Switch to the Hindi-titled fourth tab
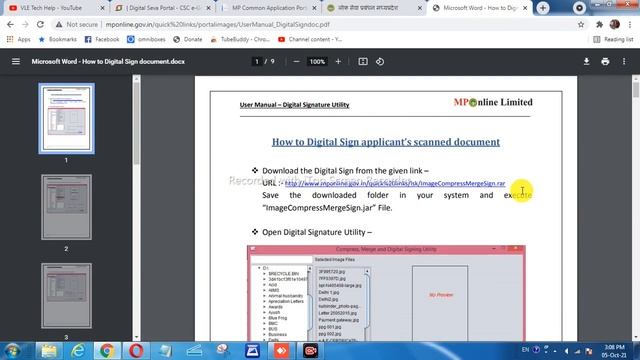Viewport: 640px width, 360px height. pyautogui.click(x=367, y=8)
